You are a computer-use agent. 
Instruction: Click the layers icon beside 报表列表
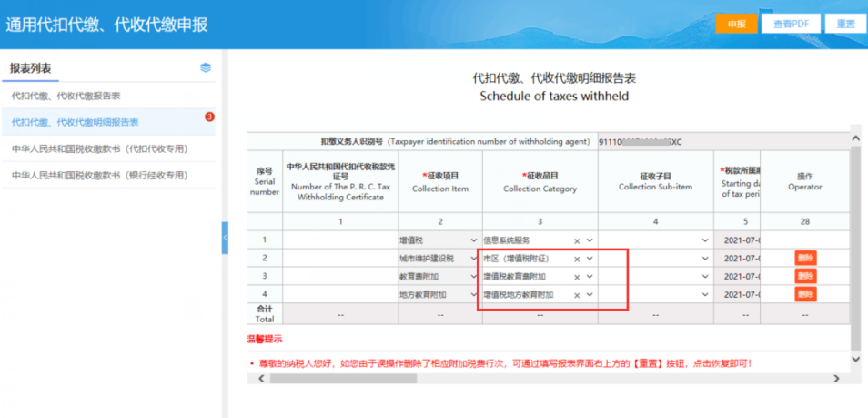206,67
